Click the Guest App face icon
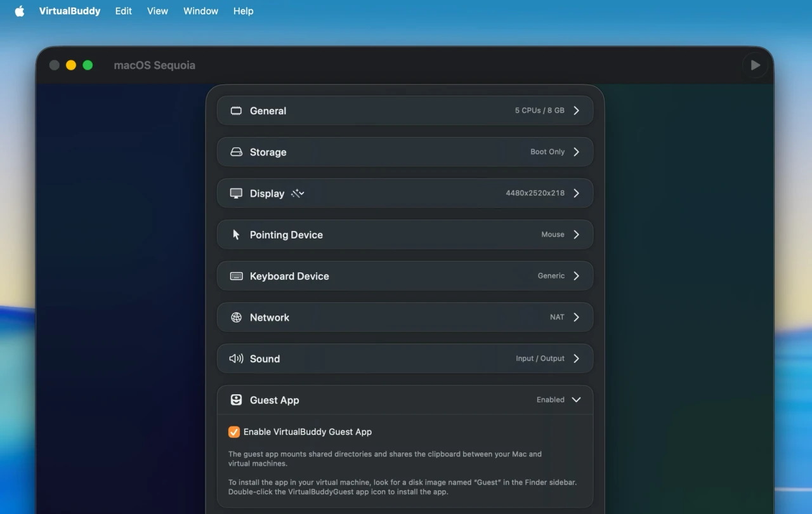Image resolution: width=812 pixels, height=514 pixels. pyautogui.click(x=236, y=400)
